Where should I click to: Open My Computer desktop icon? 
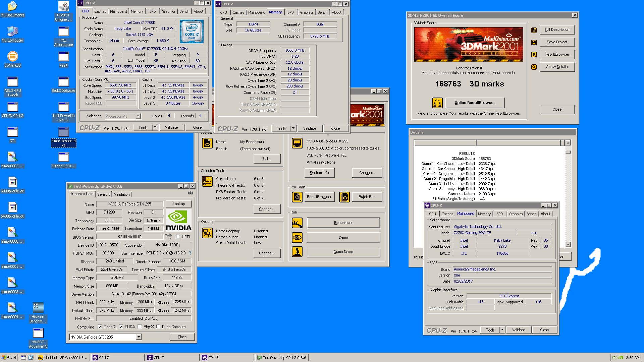[x=12, y=34]
